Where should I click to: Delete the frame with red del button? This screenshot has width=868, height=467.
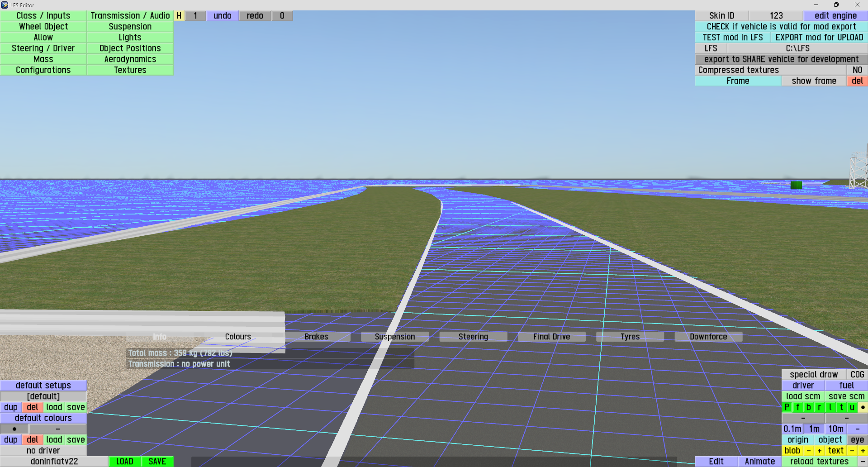pyautogui.click(x=858, y=81)
